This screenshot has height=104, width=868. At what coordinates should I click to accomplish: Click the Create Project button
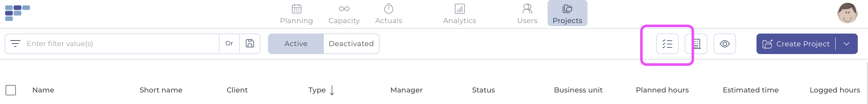[x=796, y=44]
